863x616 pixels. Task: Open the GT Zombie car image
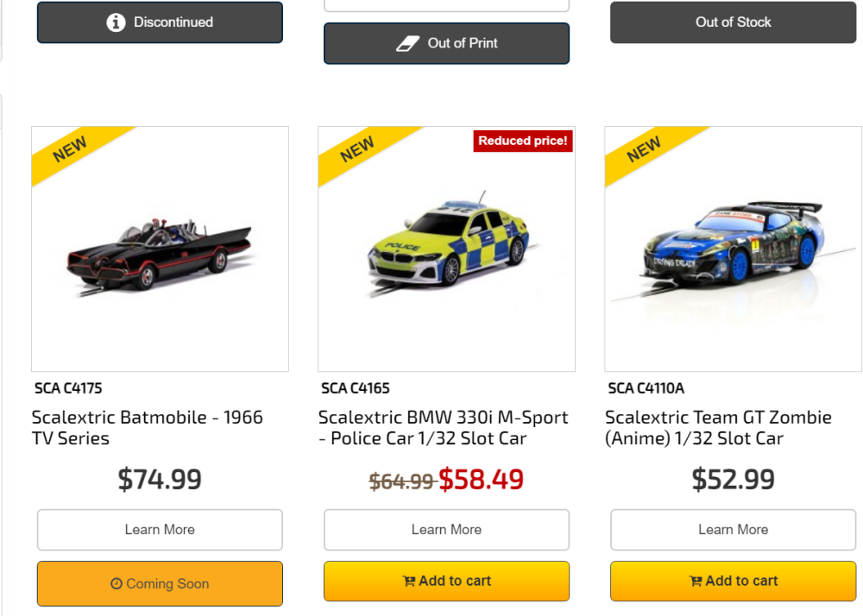click(x=733, y=248)
